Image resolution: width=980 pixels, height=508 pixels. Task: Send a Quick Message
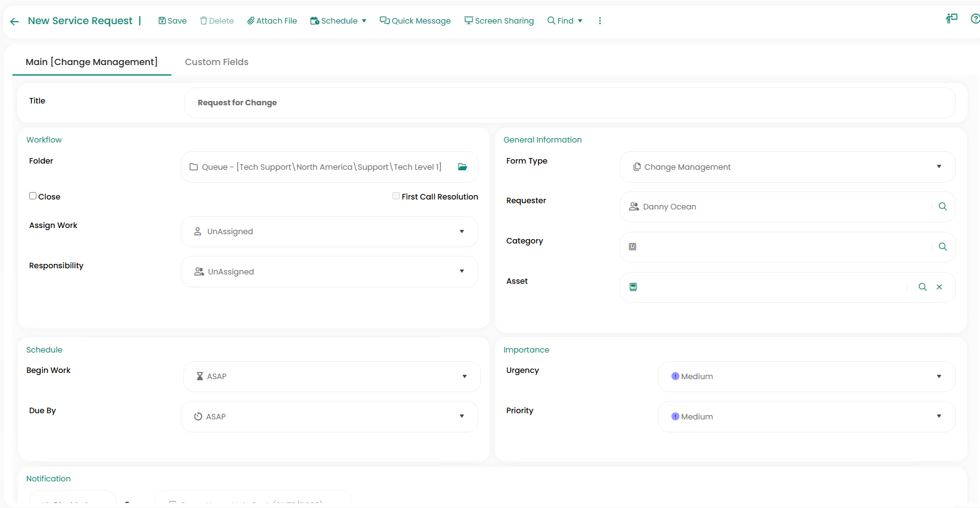point(415,21)
